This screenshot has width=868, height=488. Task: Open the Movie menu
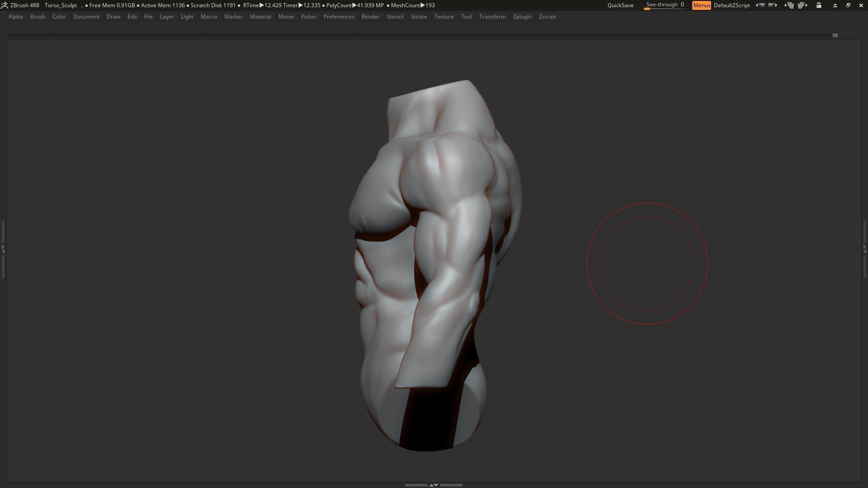click(286, 17)
